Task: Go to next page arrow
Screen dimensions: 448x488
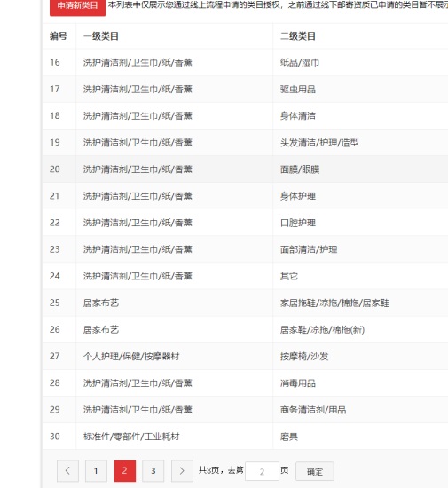Action: [182, 470]
